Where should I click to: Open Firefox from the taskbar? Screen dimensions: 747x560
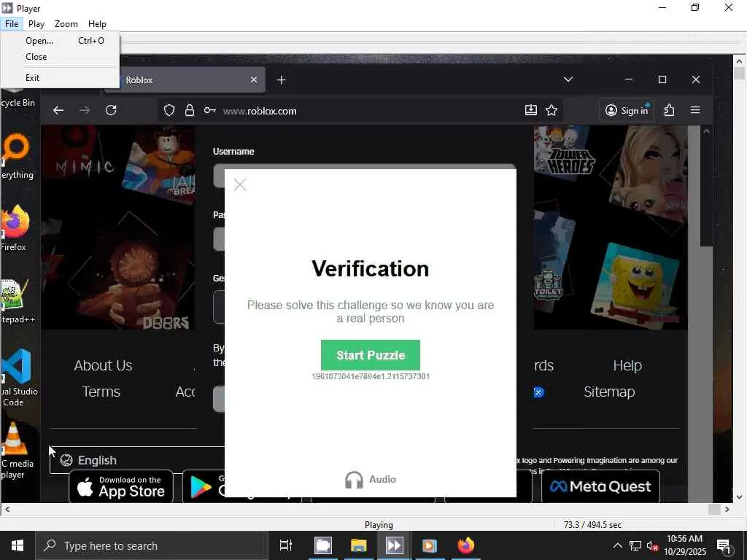click(x=466, y=545)
